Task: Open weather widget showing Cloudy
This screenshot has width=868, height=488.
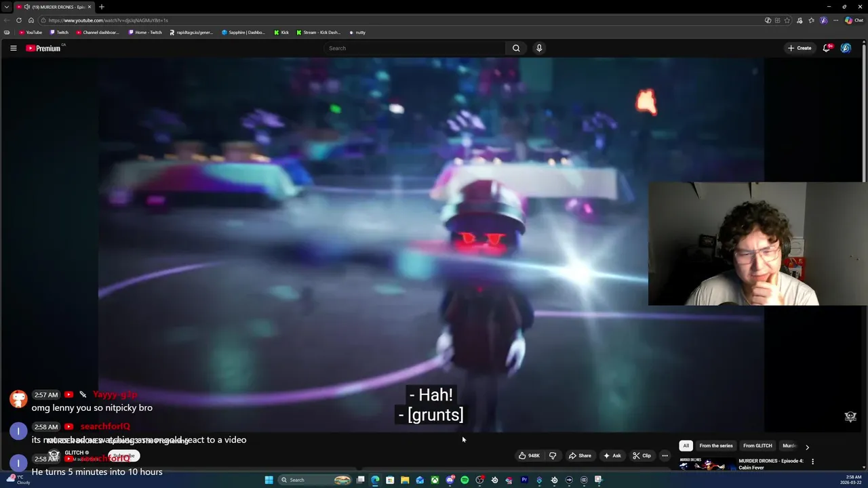Action: coord(19,480)
